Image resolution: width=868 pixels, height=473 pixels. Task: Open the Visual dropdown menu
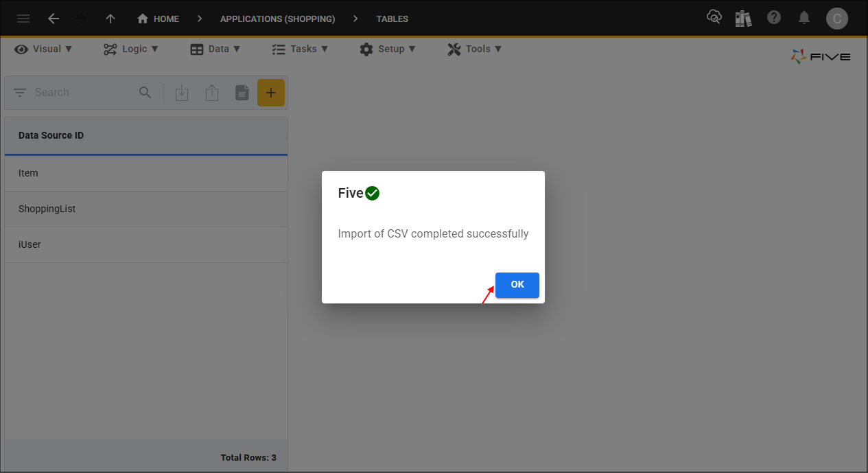coord(44,49)
